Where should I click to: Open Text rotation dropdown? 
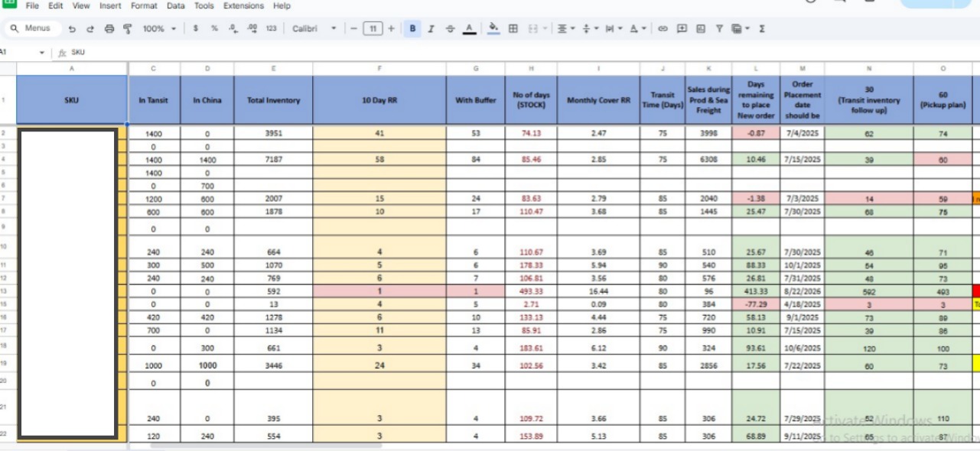637,28
